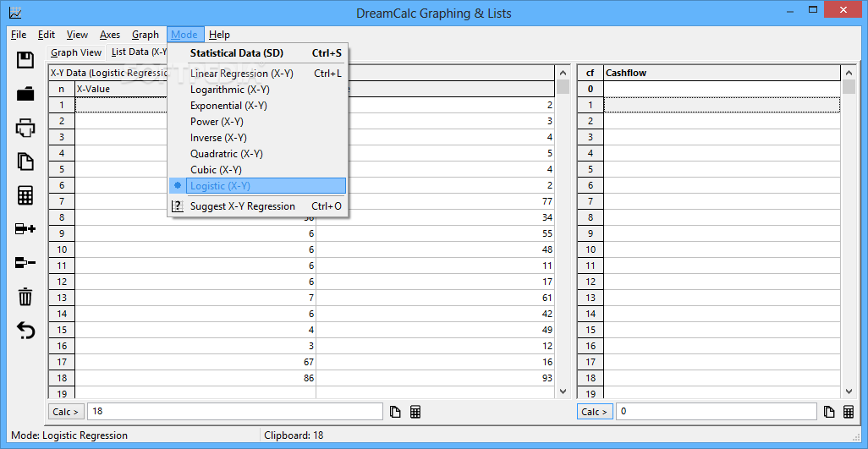Click status bar Mode: Logistic Regression
This screenshot has height=449, width=868.
tap(69, 435)
